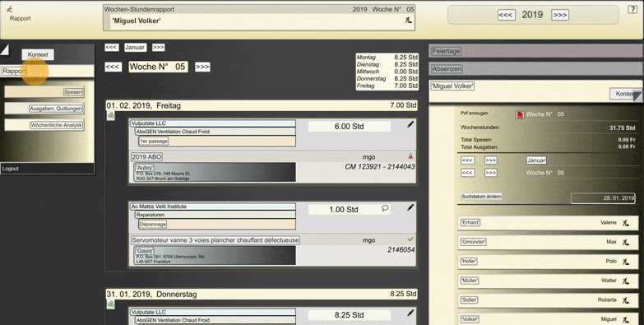Click the runner icon next to Erhard Valerie
This screenshot has width=644, height=325.
[x=626, y=223]
